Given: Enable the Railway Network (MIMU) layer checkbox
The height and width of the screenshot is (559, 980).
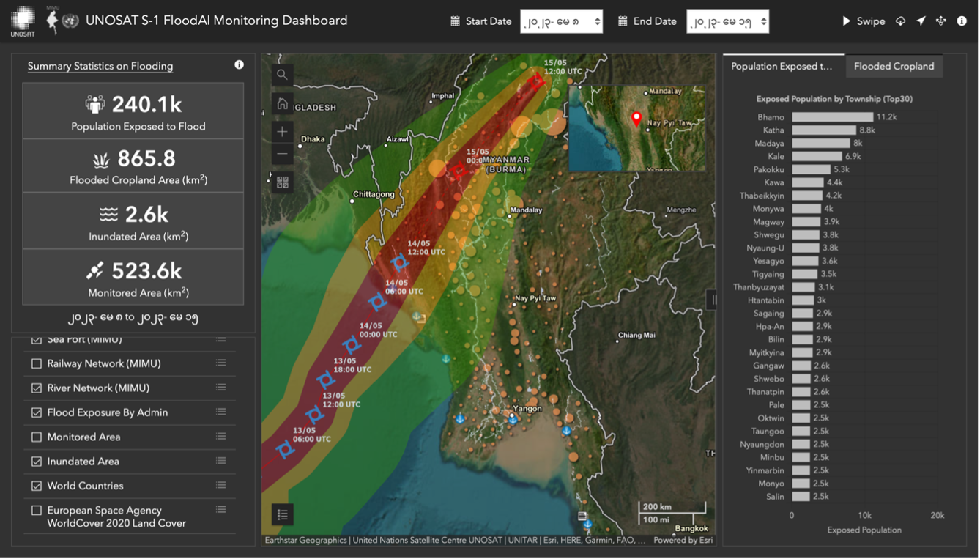Looking at the screenshot, I should click(x=37, y=363).
